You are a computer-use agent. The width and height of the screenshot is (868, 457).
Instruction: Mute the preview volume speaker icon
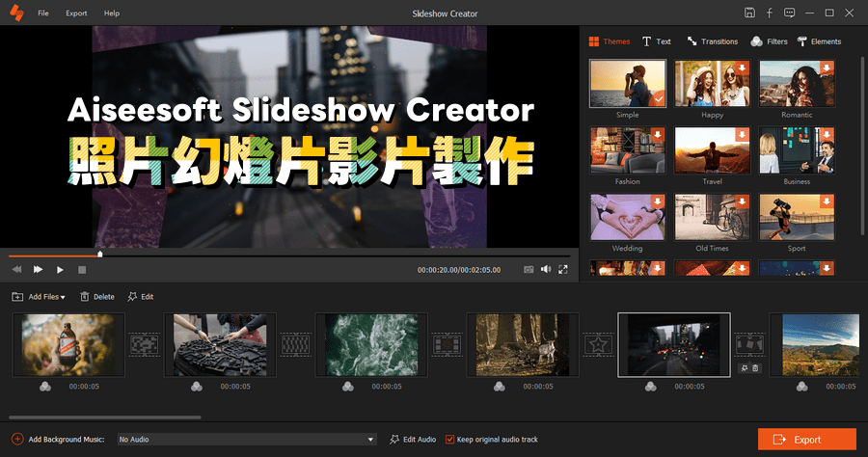tap(546, 269)
